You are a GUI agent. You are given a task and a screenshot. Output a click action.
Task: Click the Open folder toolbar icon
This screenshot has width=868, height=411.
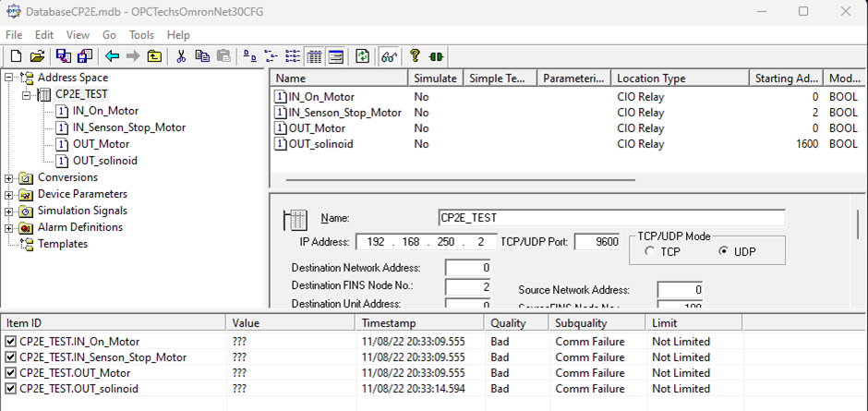(x=37, y=56)
